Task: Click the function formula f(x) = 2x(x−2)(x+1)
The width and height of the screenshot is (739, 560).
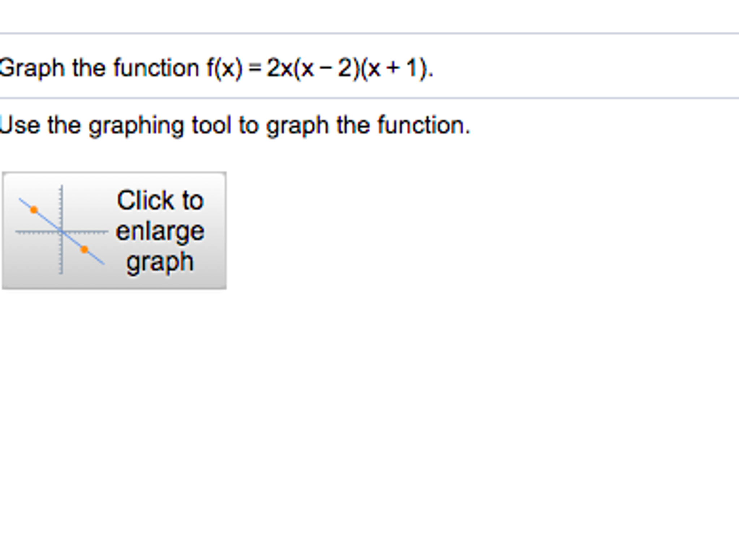Action: 320,68
